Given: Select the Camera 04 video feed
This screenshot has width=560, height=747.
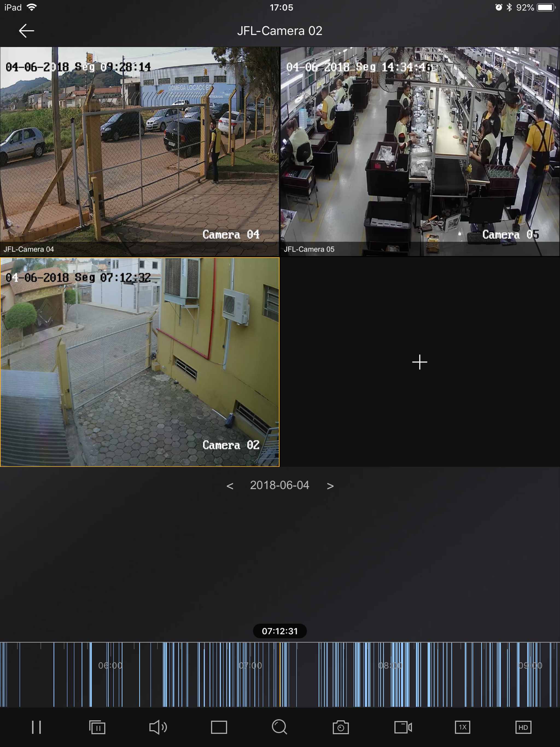Looking at the screenshot, I should tap(139, 151).
